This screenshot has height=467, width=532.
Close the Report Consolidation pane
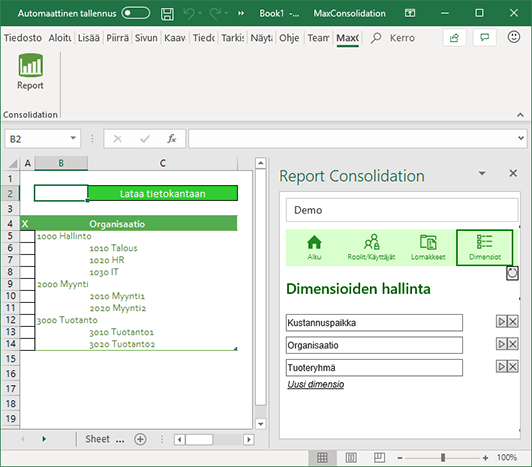(x=513, y=173)
